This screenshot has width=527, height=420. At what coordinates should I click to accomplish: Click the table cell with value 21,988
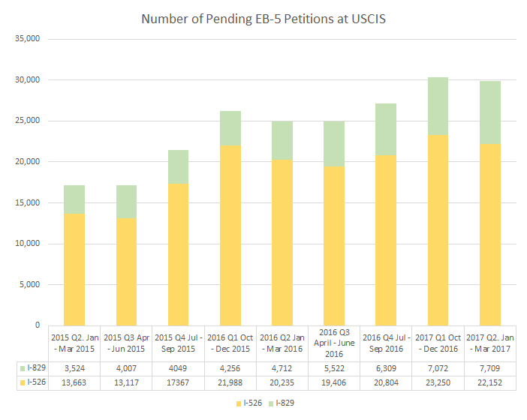(230, 384)
